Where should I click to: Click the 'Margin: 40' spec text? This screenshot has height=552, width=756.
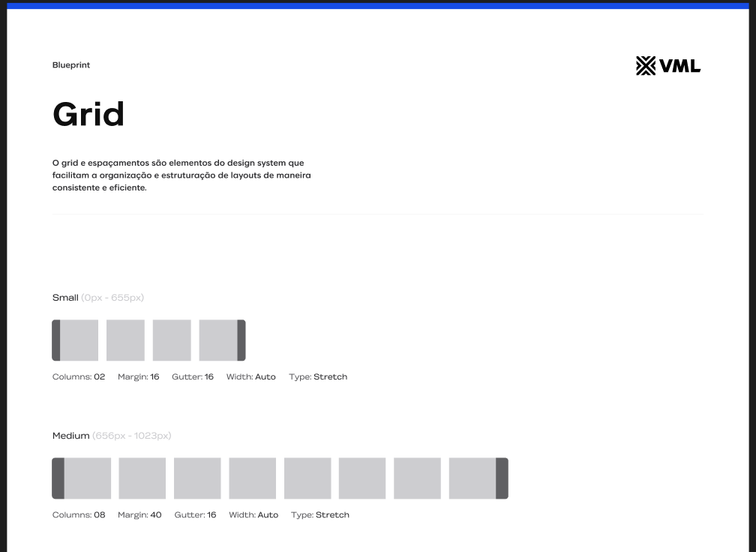point(139,514)
